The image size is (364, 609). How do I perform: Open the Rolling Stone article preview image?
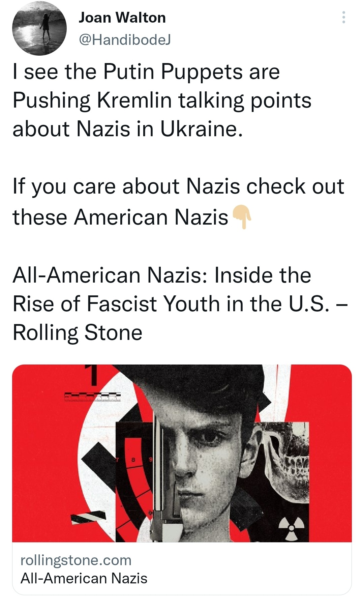(x=182, y=453)
